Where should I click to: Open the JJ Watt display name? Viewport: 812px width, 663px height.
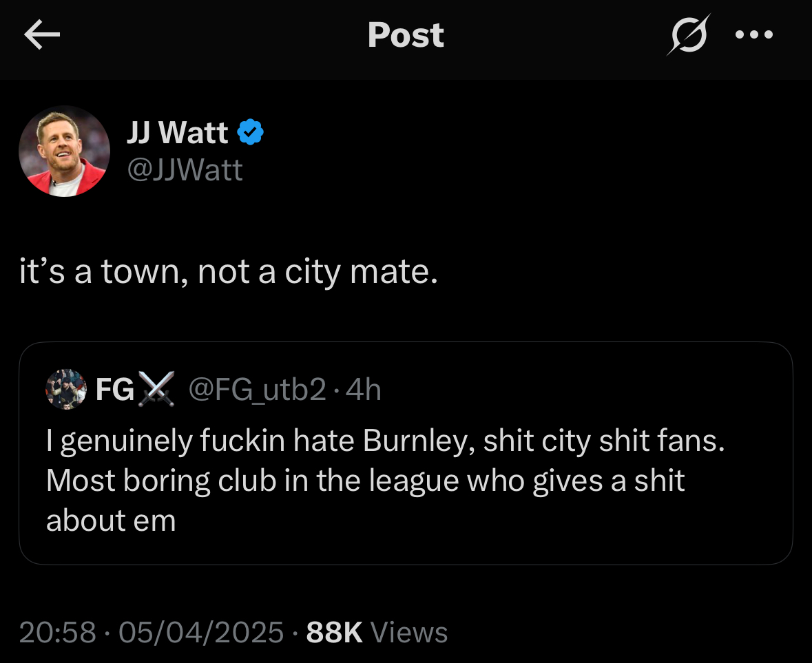(x=177, y=132)
